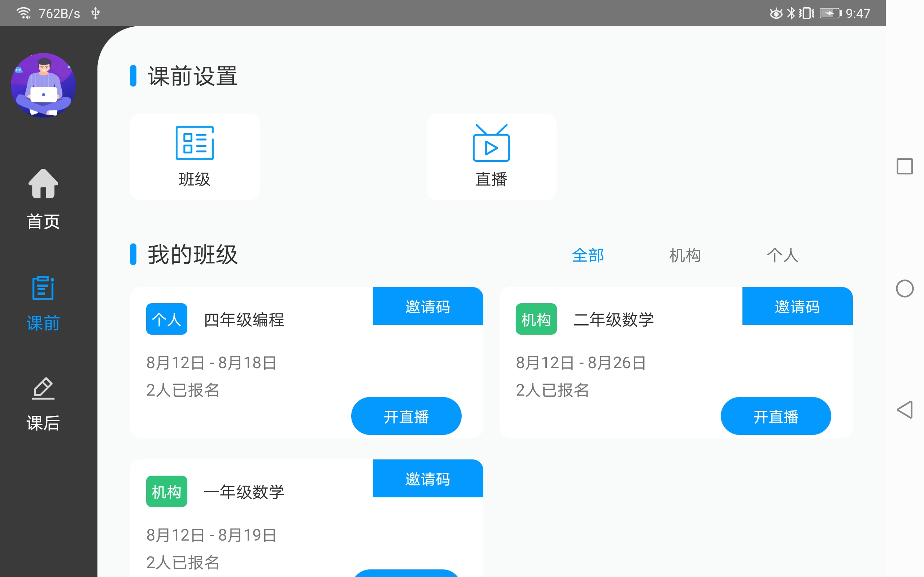Open the 直播 live streaming icon

(x=491, y=157)
